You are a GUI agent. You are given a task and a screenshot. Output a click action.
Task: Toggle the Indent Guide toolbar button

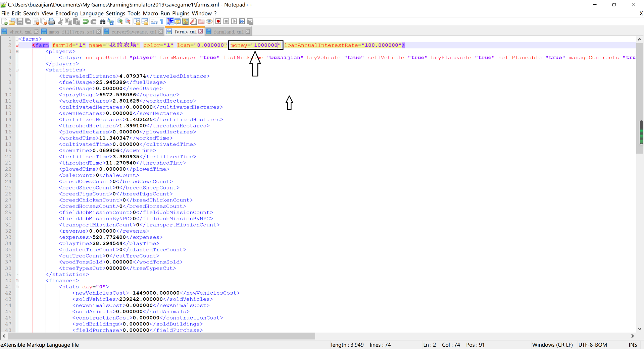(x=170, y=21)
